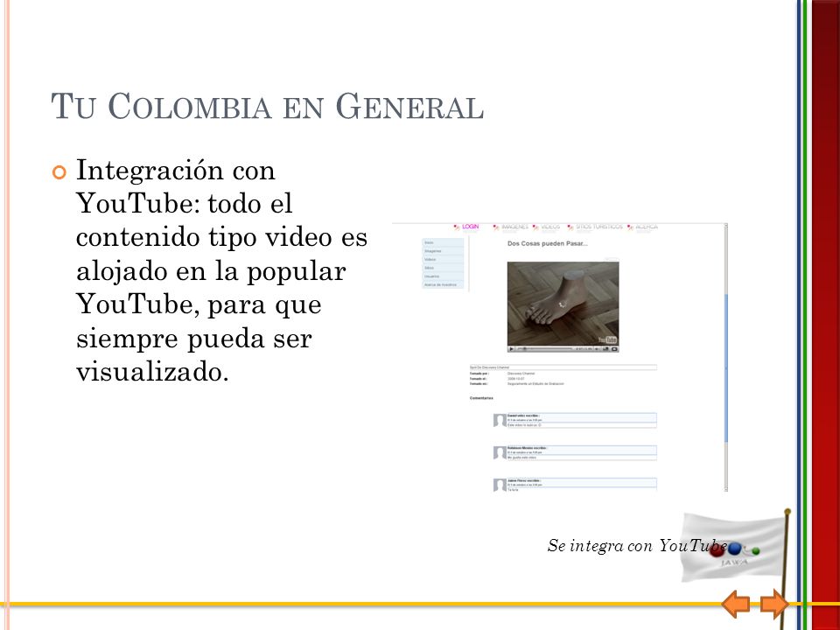Click the 'Comentarios' heading

481,398
